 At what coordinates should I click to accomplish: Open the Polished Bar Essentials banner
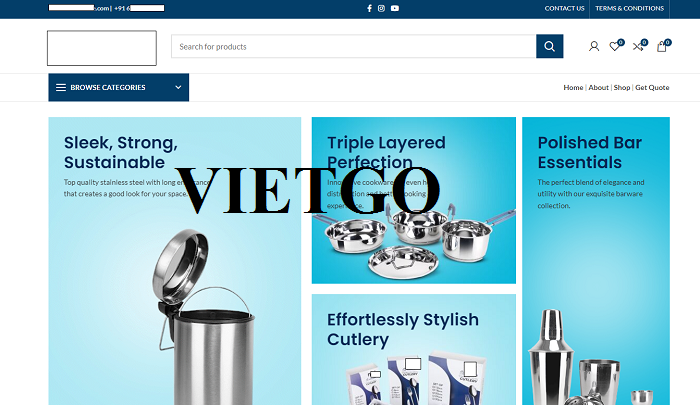pos(596,261)
